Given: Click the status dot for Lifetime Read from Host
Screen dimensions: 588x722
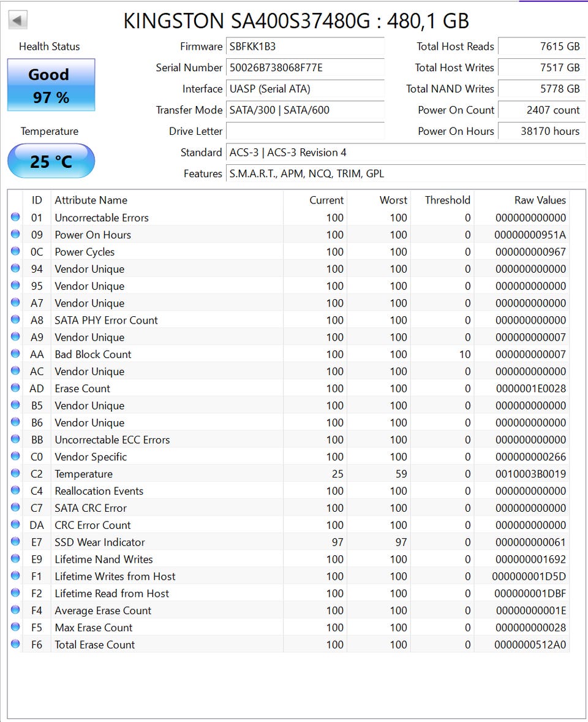Looking at the screenshot, I should pos(15,592).
